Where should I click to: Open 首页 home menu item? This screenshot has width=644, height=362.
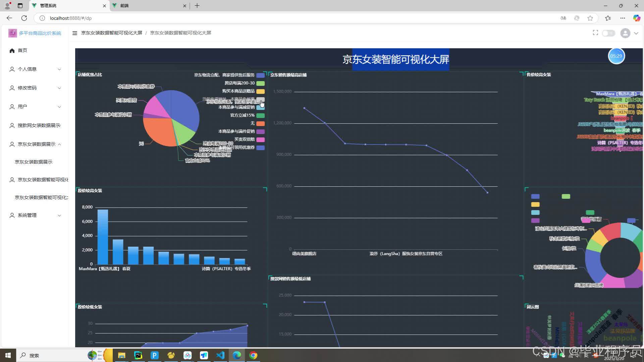22,50
